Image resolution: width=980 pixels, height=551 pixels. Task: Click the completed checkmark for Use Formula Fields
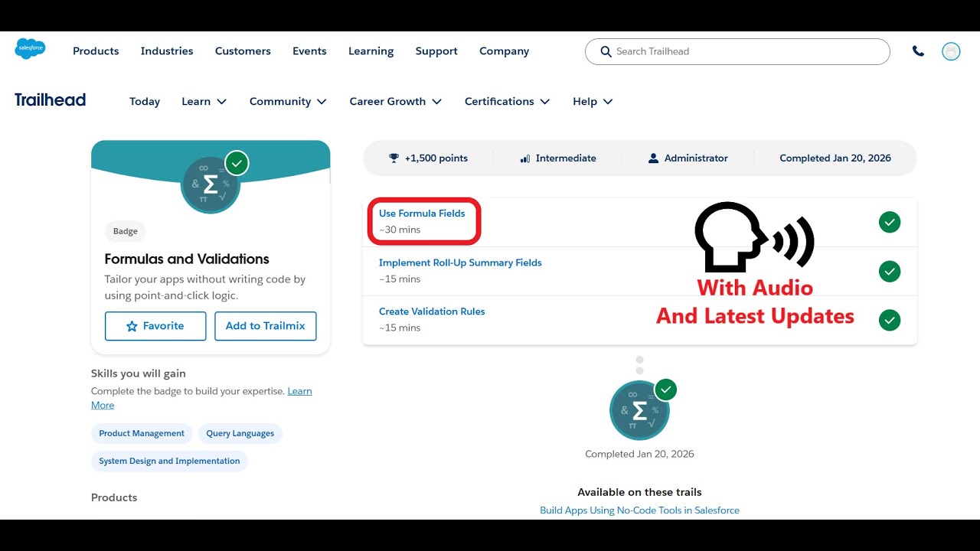pyautogui.click(x=890, y=223)
